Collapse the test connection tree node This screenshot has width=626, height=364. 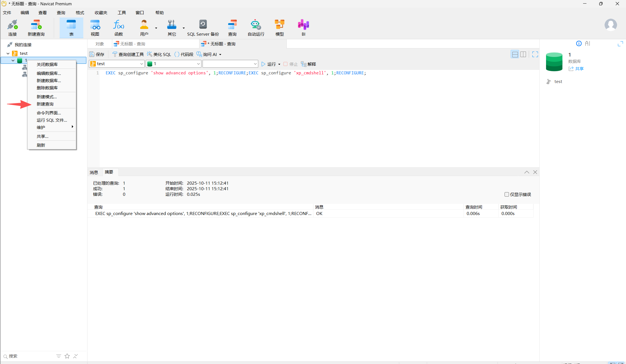[x=8, y=53]
